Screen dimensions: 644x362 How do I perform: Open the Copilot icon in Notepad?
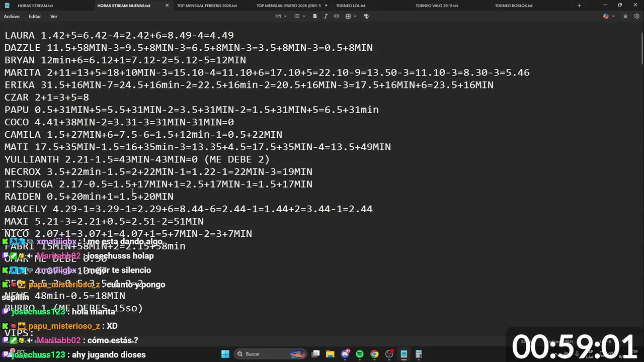click(606, 16)
